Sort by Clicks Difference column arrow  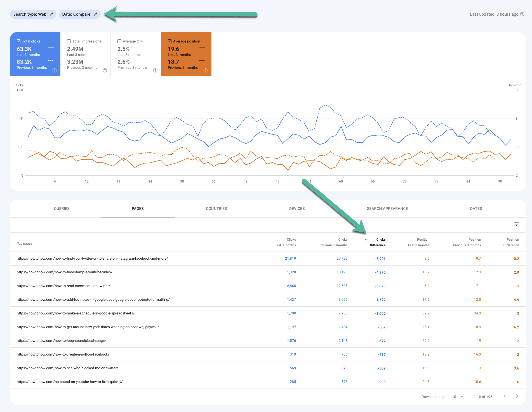pyautogui.click(x=366, y=240)
